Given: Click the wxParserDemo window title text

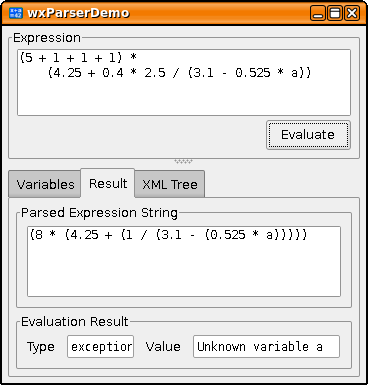Looking at the screenshot, I should click(x=78, y=13).
